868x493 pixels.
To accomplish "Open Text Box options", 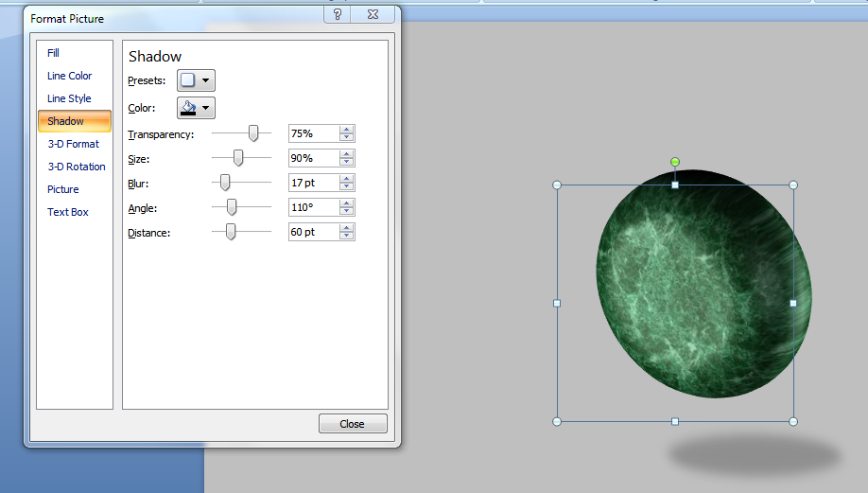I will click(67, 212).
